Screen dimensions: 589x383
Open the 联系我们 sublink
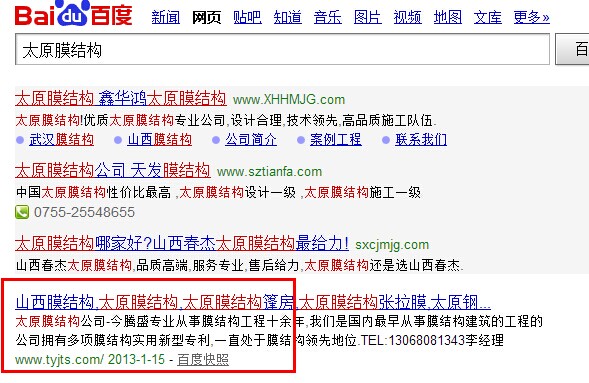[421, 140]
